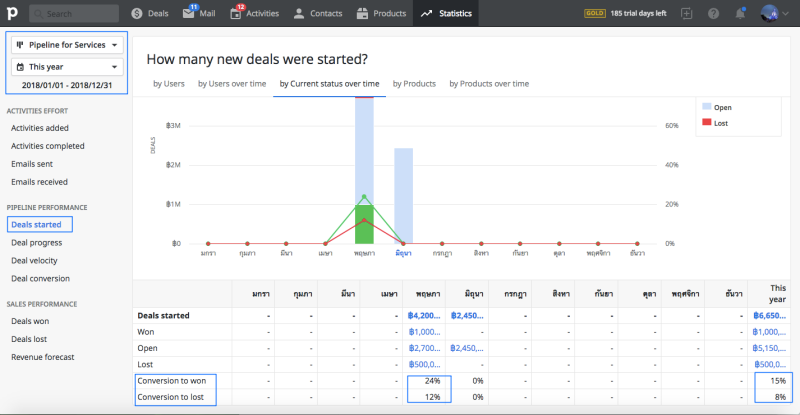The width and height of the screenshot is (800, 415).
Task: Switch to by Products over time tab
Action: (x=489, y=84)
